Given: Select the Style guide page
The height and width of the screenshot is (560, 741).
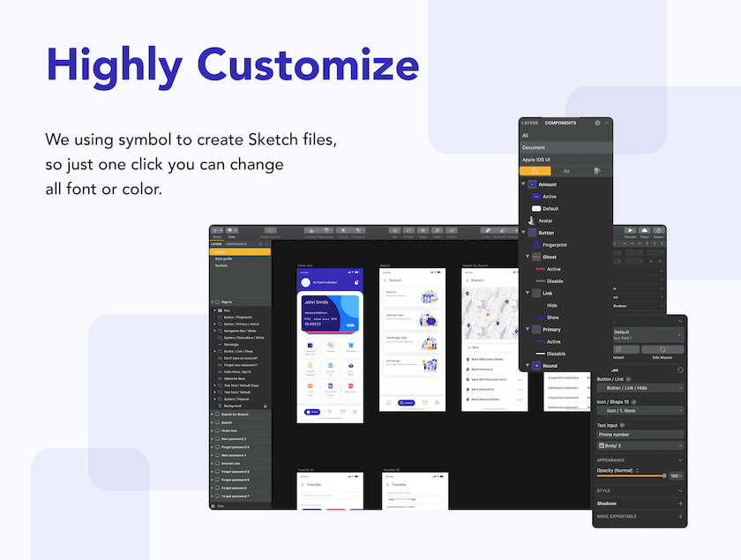Looking at the screenshot, I should point(240,259).
